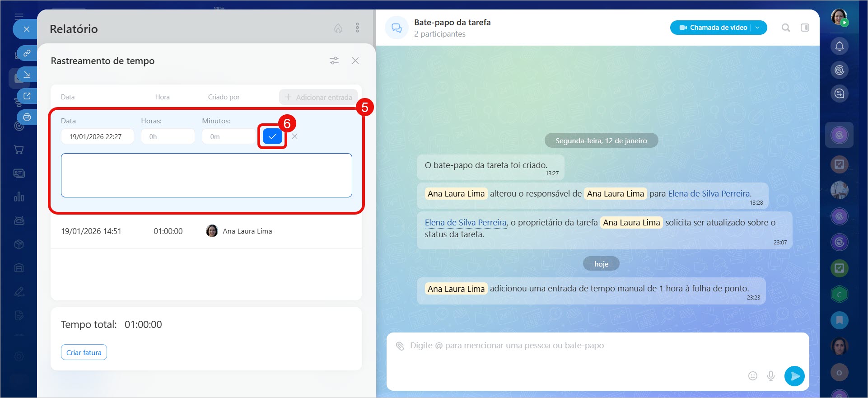This screenshot has height=398, width=868.
Task: Send the chat message
Action: (x=794, y=376)
